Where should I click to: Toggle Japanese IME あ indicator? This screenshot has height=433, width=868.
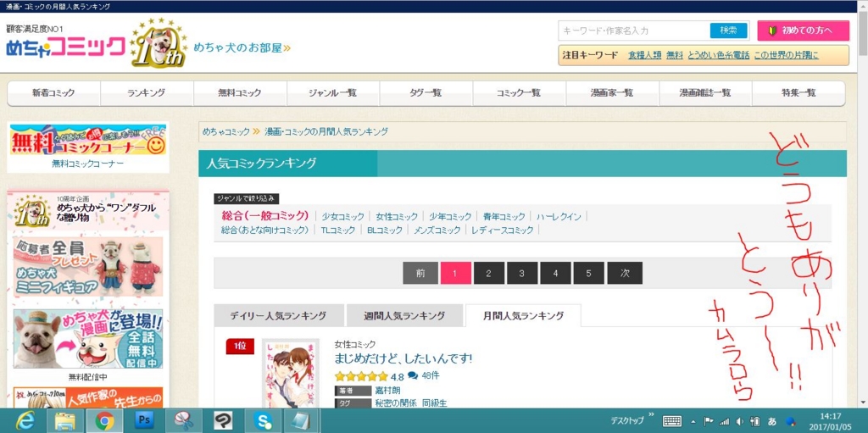[x=771, y=422]
